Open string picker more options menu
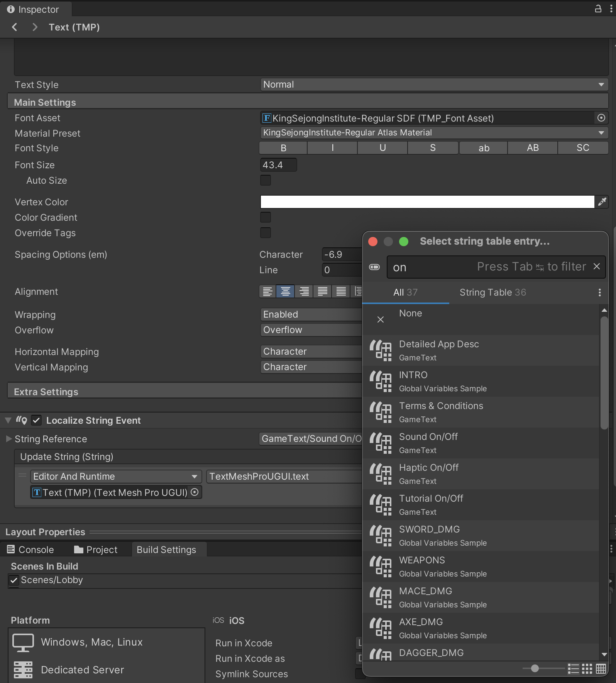 [599, 292]
